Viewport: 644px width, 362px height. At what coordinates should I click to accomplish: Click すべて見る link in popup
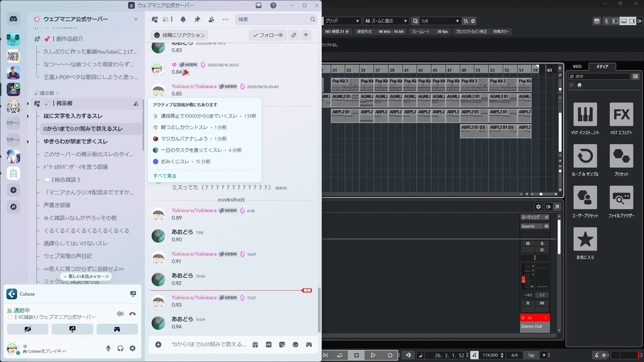tap(164, 176)
